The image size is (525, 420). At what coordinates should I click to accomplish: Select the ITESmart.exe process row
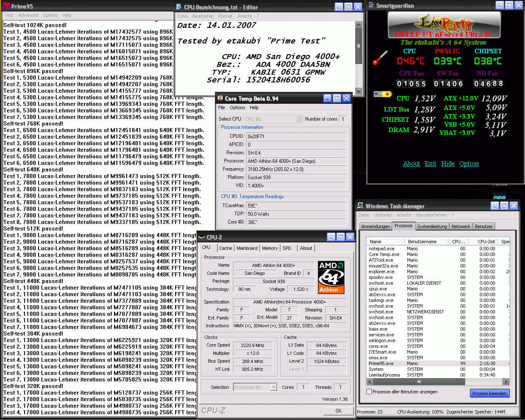438,352
